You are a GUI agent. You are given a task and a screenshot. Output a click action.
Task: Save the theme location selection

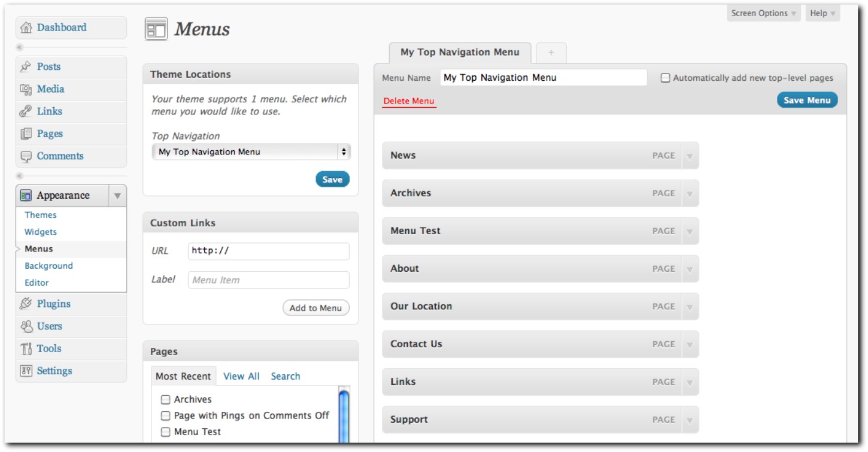332,180
